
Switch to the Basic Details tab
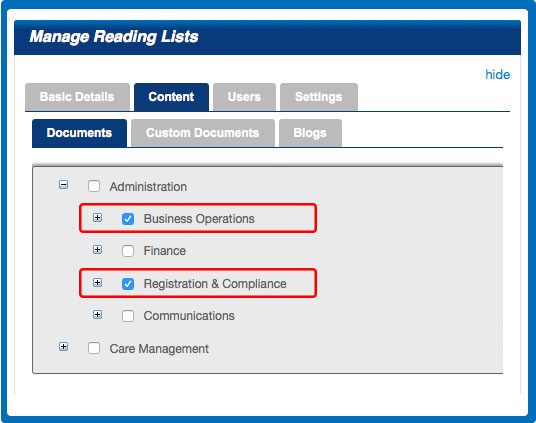(77, 97)
